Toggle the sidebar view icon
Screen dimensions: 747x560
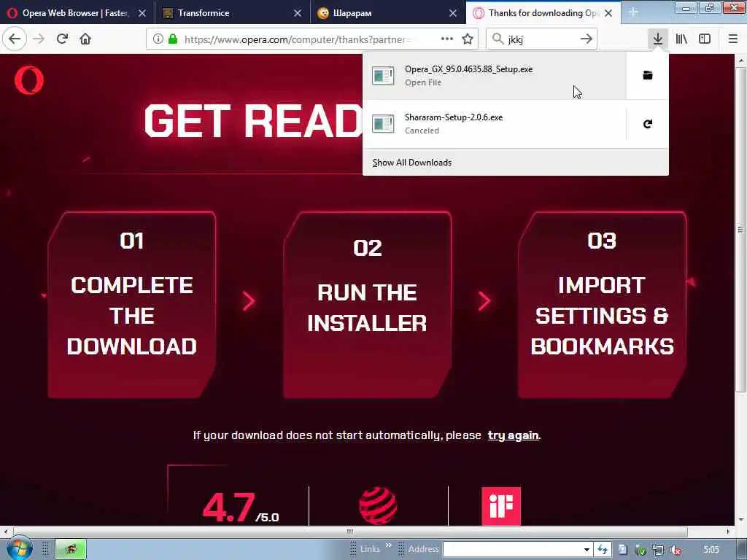pyautogui.click(x=705, y=39)
